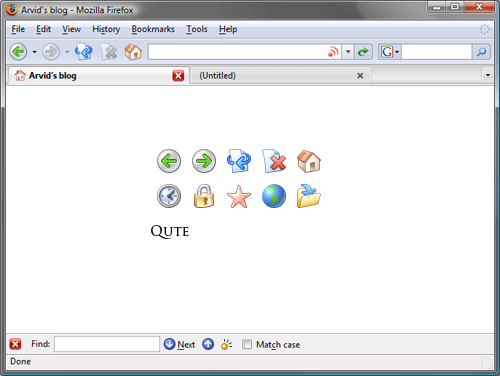The image size is (500, 376).
Task: Click the Done status bar text
Action: click(20, 361)
